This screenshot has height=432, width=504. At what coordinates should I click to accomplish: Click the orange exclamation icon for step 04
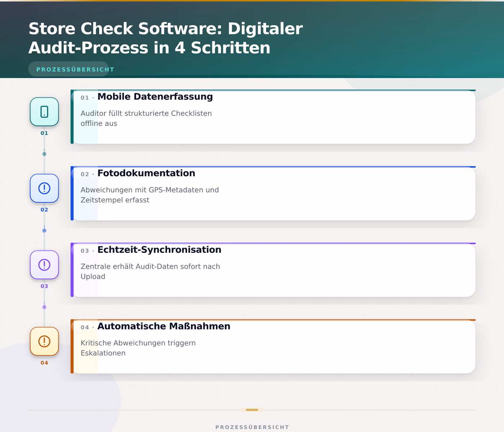pyautogui.click(x=44, y=341)
